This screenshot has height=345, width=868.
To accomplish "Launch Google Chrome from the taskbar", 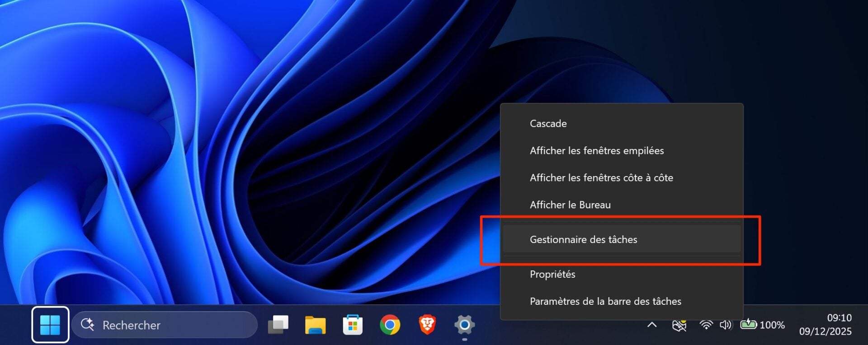I will coord(390,325).
